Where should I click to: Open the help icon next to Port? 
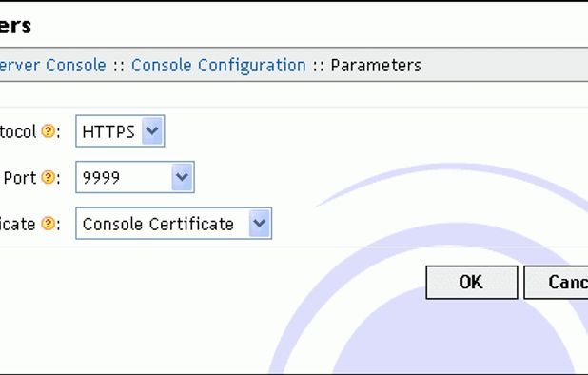pyautogui.click(x=48, y=177)
